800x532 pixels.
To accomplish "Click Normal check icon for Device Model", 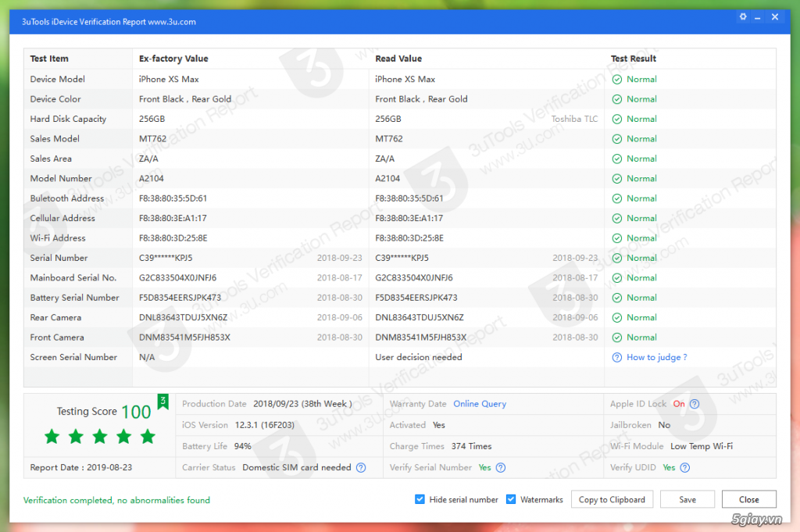I will click(617, 80).
